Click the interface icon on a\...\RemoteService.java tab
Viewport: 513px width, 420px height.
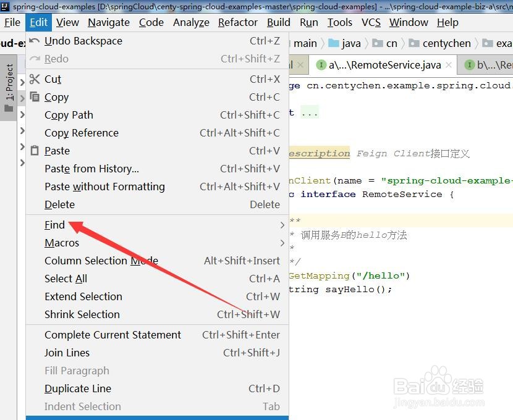[x=321, y=65]
